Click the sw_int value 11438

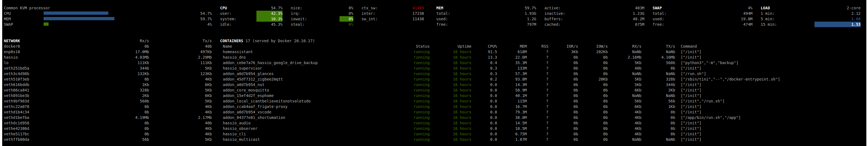[418, 19]
